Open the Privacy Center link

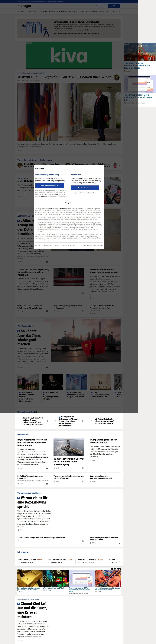click(x=43, y=196)
